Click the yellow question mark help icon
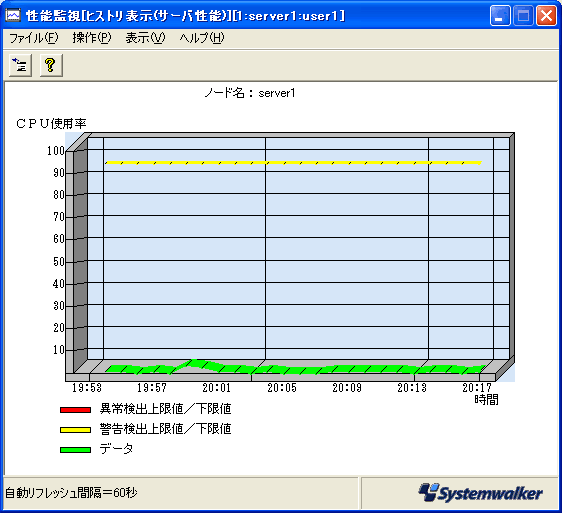The image size is (562, 513). coord(51,65)
